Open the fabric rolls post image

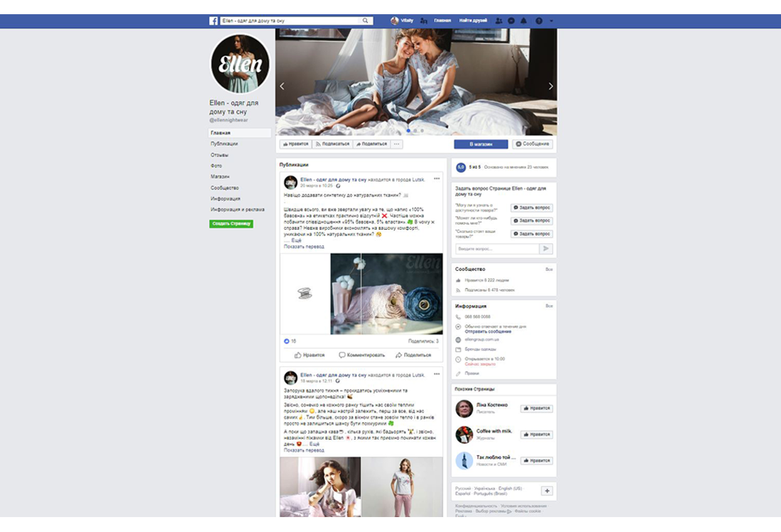[x=386, y=294]
